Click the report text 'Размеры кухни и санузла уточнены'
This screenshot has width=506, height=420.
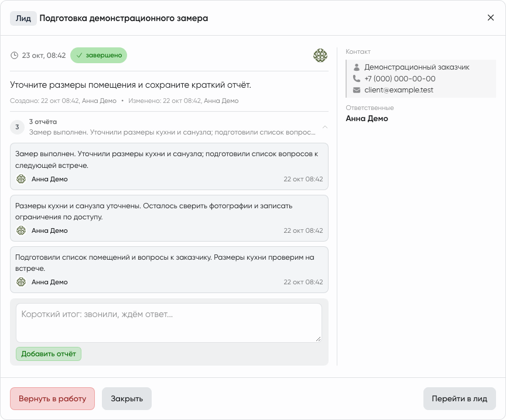153,211
